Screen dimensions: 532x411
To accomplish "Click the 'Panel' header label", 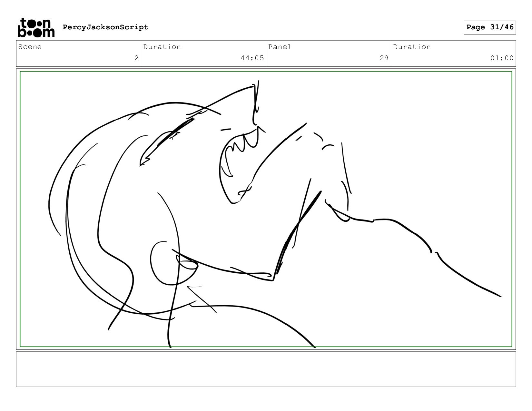I will click(280, 47).
